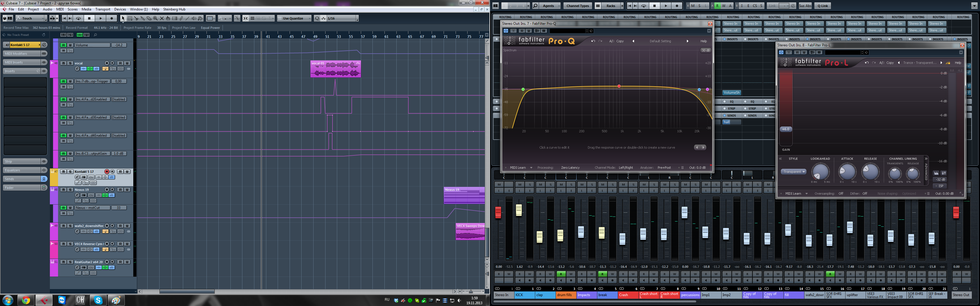Click the Windows Start button
The height and width of the screenshot is (306, 980).
8,300
